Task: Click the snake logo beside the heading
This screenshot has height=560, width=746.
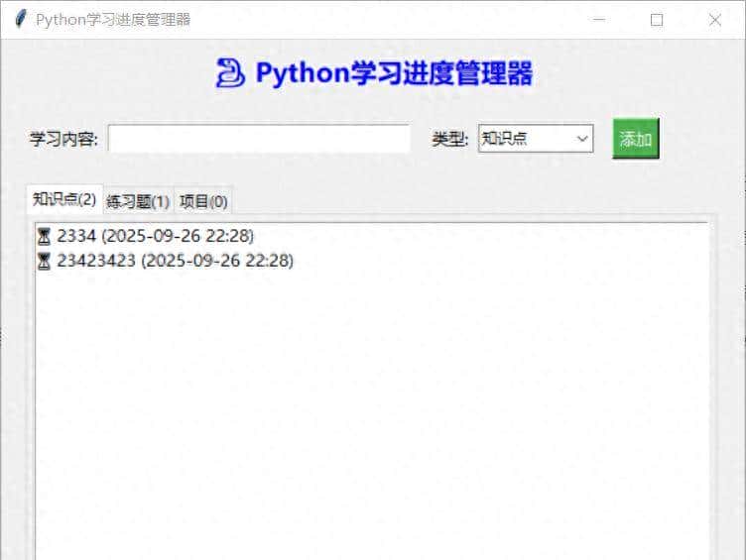Action: 230,73
